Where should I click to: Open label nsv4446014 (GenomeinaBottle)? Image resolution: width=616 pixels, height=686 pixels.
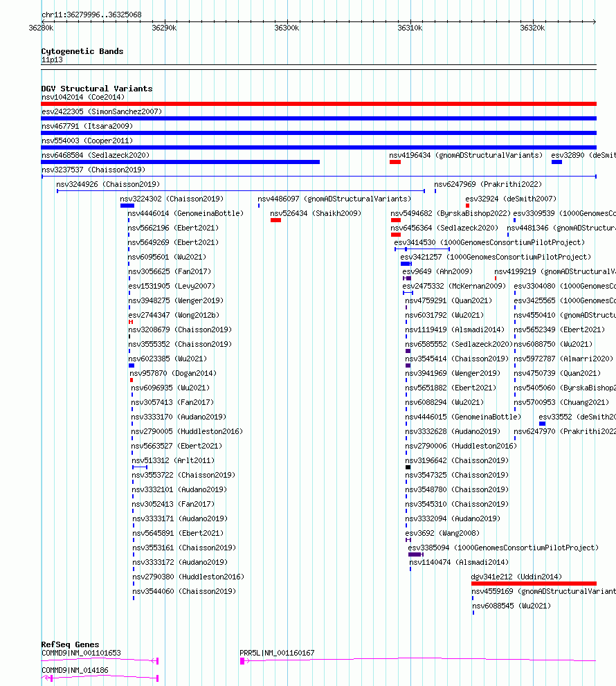(185, 213)
